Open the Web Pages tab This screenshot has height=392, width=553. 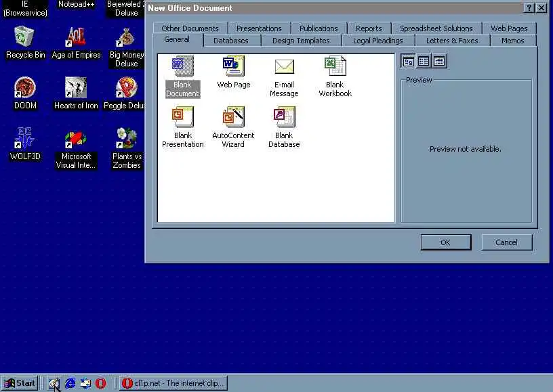pyautogui.click(x=509, y=28)
